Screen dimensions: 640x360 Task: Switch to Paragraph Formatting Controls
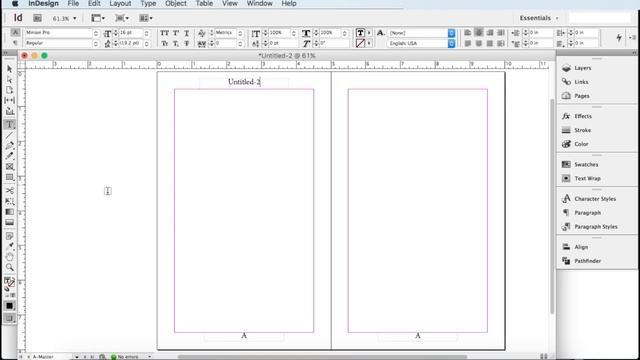(15, 43)
